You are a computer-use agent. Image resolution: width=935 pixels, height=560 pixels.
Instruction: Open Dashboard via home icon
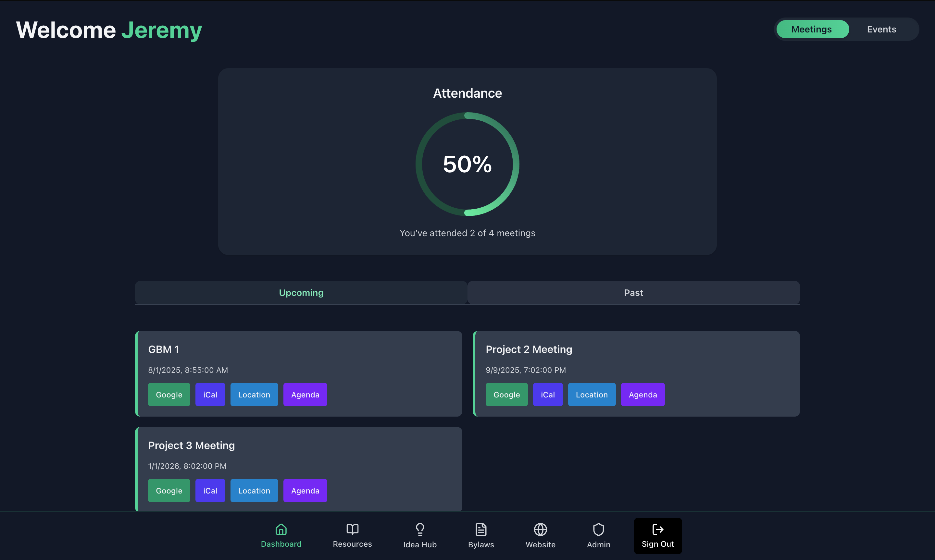pyautogui.click(x=281, y=529)
